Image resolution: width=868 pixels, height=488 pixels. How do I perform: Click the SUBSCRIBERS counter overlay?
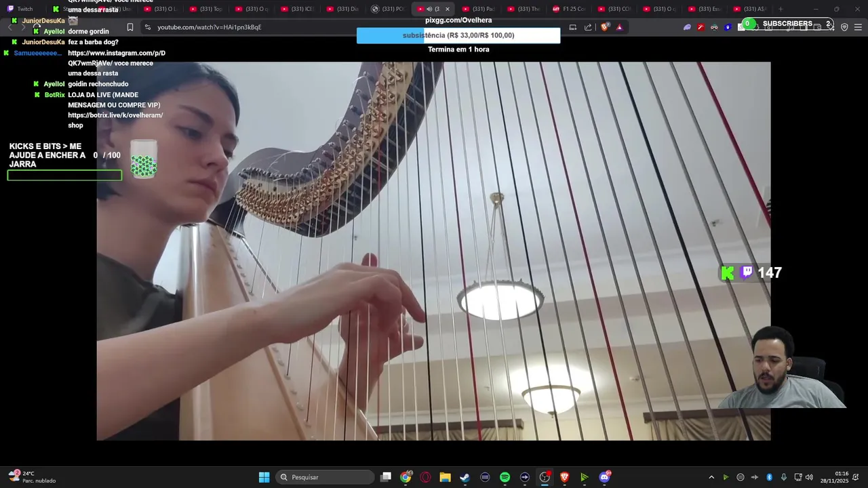787,24
